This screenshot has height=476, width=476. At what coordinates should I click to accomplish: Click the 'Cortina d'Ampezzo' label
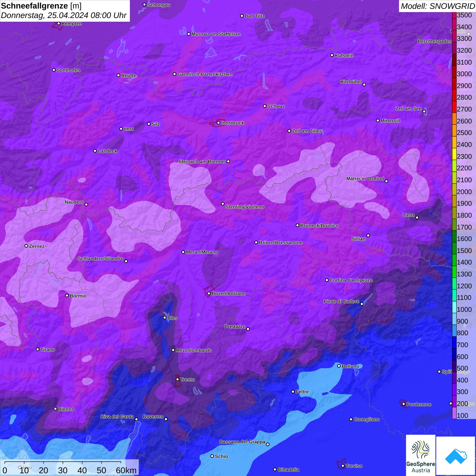tap(351, 280)
